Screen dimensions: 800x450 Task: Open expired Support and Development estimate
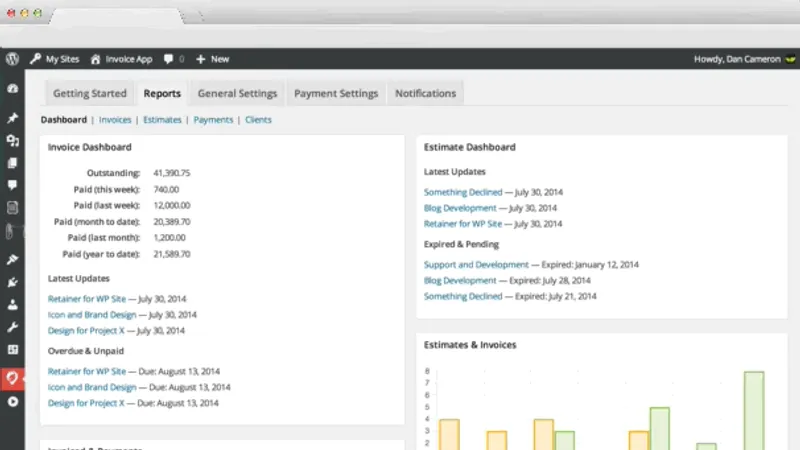476,264
